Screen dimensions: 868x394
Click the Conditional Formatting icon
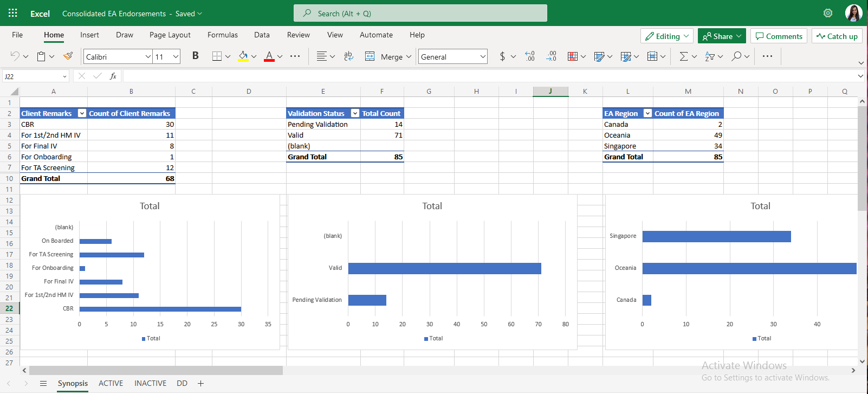point(572,56)
